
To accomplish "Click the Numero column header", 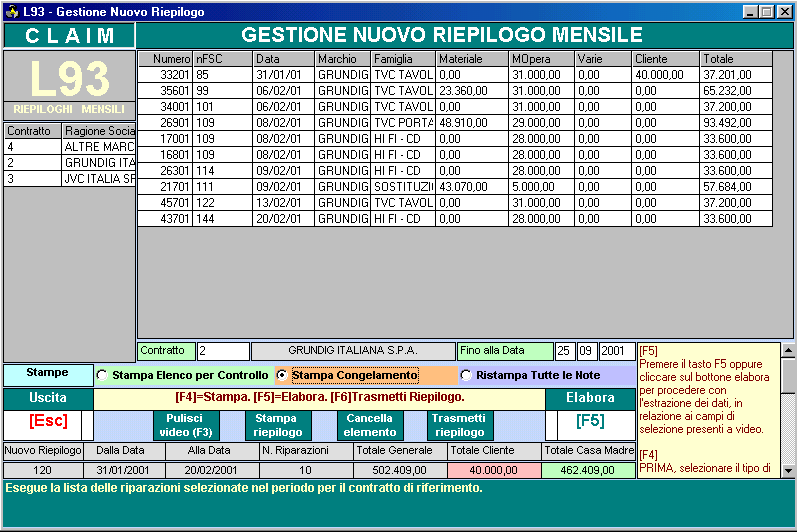I will [165, 59].
